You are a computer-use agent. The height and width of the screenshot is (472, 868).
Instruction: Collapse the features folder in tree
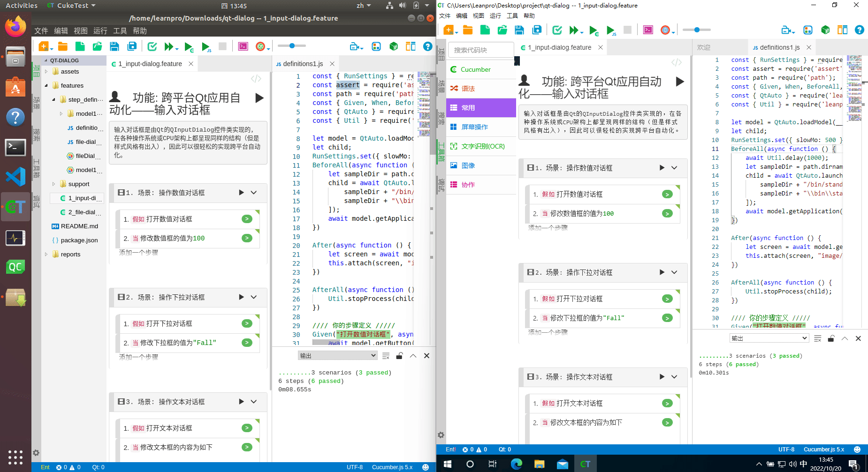(x=46, y=86)
